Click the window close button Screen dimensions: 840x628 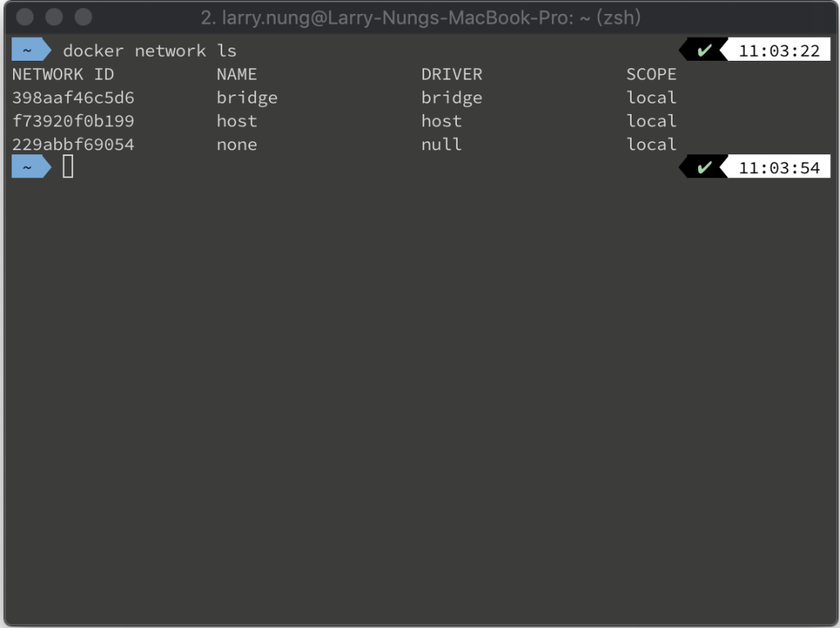coord(25,17)
